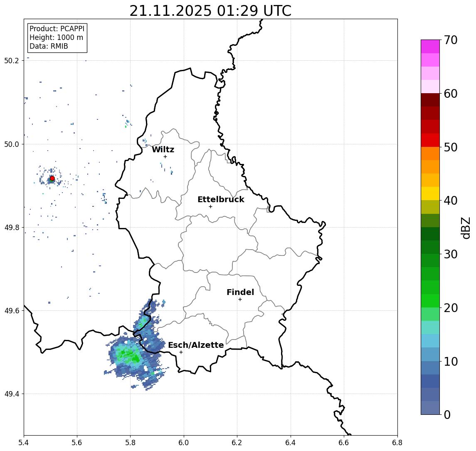Click the plus marker below Ettelbruck
476x451 pixels.
tap(210, 207)
